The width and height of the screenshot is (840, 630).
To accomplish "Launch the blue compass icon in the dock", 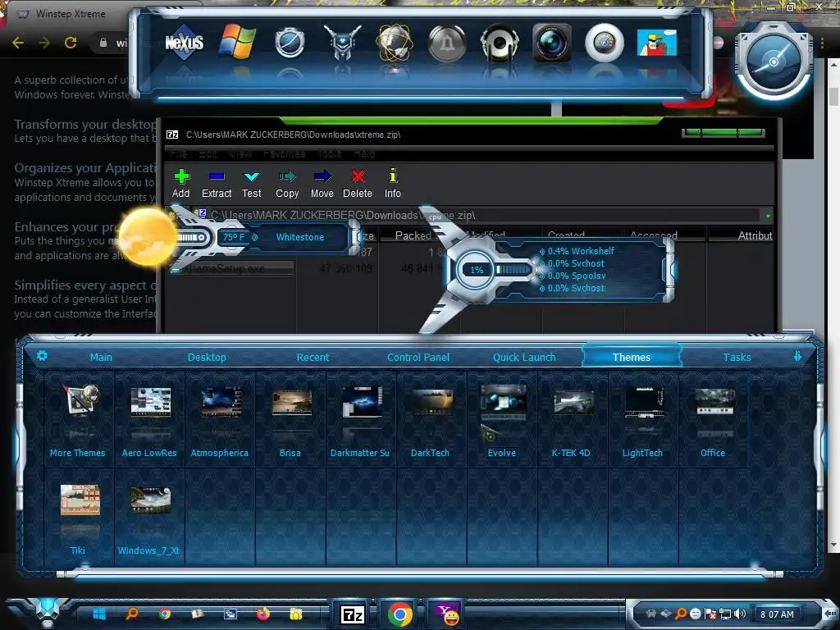I will point(290,43).
